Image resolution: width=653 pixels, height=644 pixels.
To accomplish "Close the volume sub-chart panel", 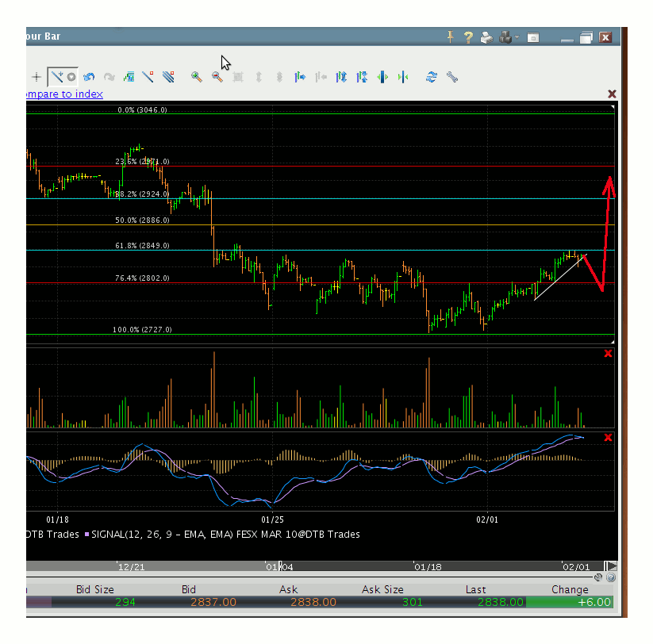I will [608, 354].
